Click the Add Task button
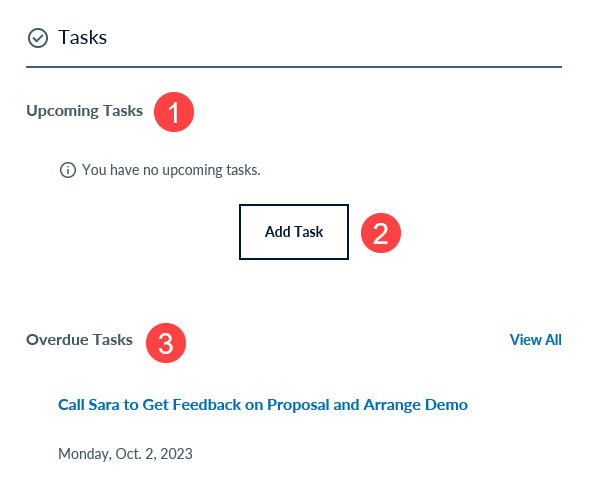590x494 pixels. click(x=294, y=232)
